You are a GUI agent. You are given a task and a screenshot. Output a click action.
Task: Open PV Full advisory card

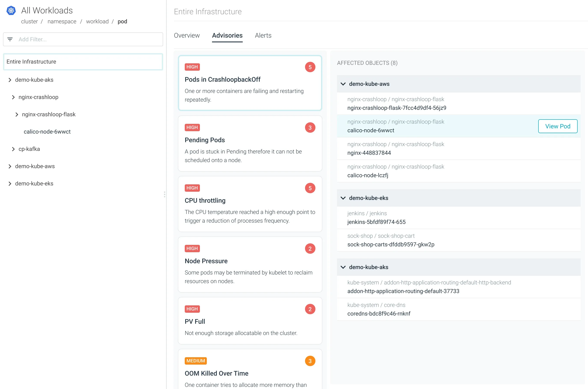(x=250, y=320)
